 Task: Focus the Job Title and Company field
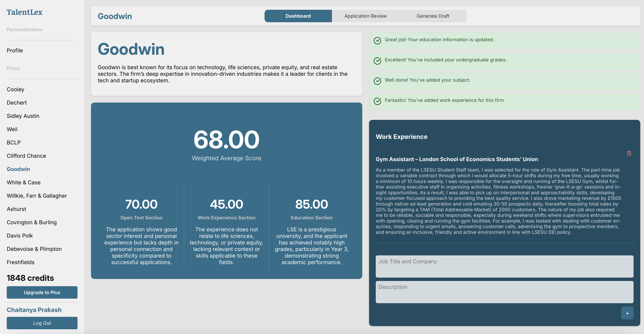coord(504,266)
